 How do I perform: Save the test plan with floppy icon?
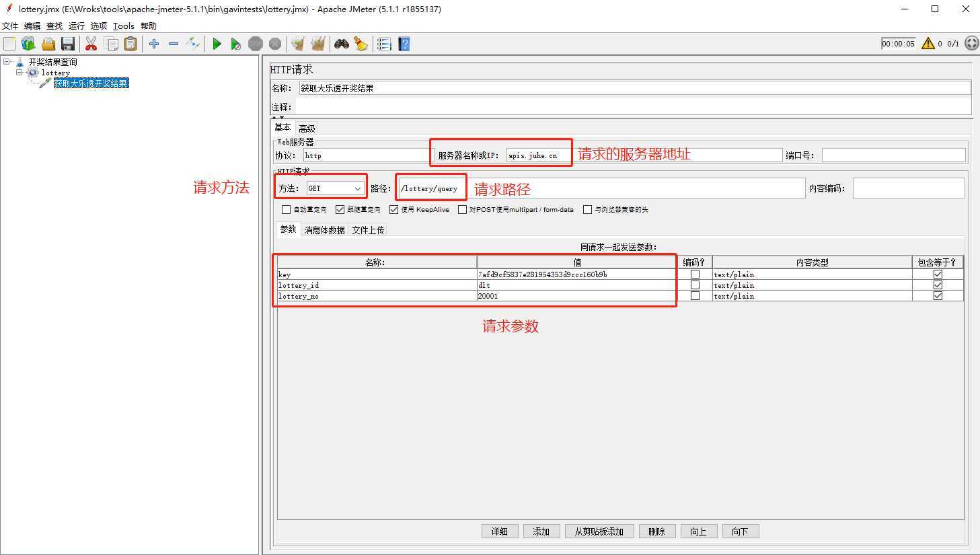pos(68,44)
